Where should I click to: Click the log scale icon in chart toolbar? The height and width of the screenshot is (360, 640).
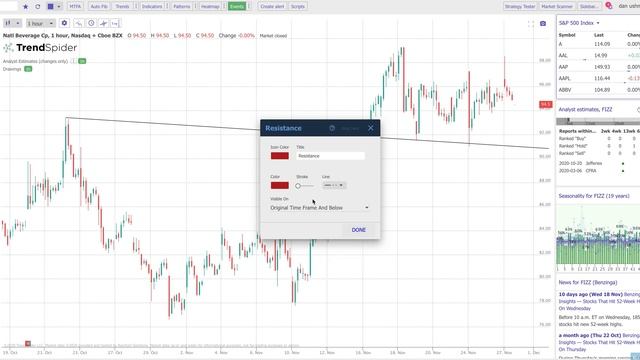[x=116, y=23]
